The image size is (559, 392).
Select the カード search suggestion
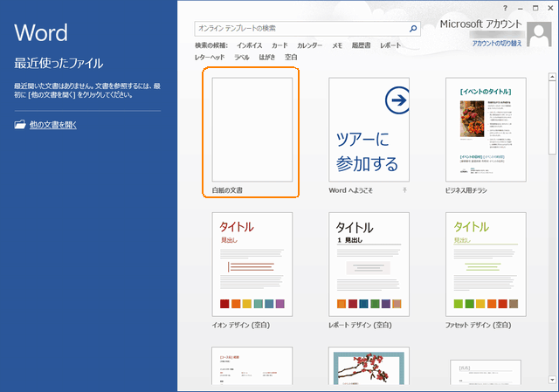pos(279,45)
